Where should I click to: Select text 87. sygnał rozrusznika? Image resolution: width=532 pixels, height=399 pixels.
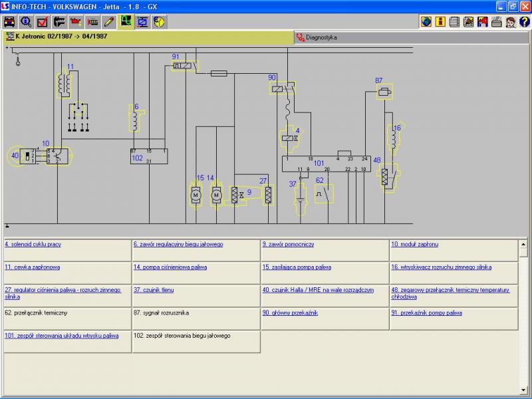[161, 313]
